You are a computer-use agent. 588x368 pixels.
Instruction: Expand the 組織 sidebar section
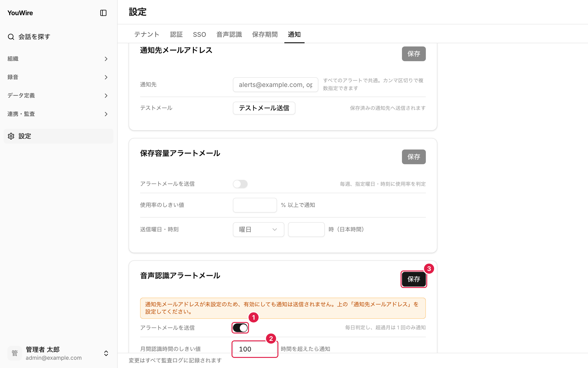(x=58, y=59)
